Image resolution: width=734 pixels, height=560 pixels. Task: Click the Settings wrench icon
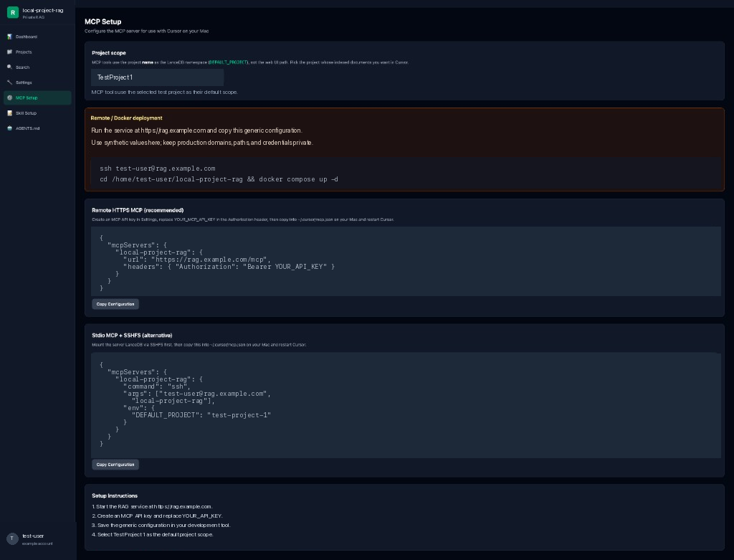coord(9,82)
